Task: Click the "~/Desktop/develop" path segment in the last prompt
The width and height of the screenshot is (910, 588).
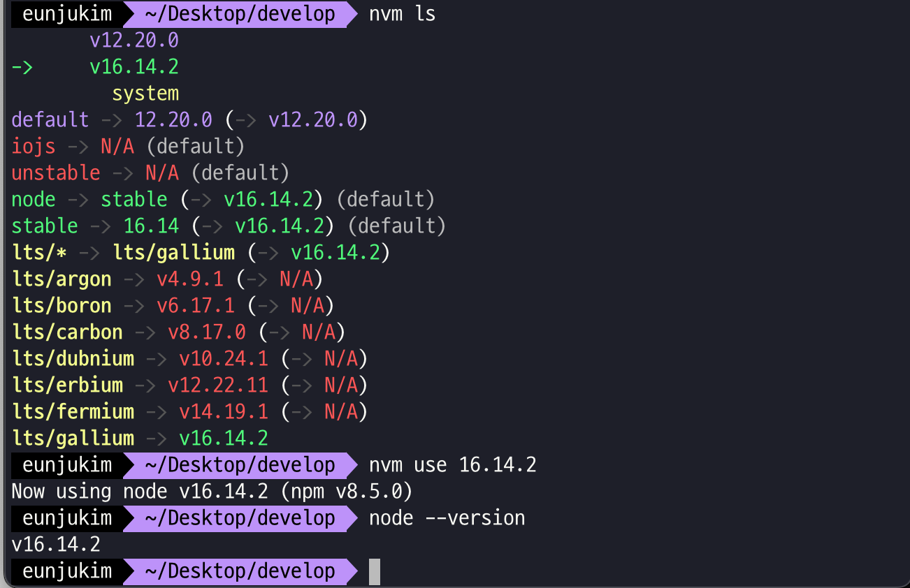Action: (x=240, y=571)
